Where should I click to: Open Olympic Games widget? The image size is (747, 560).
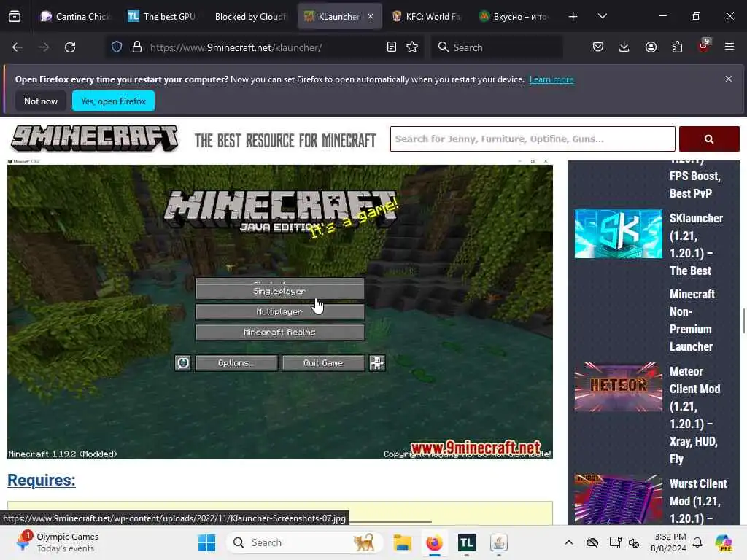pos(57,542)
